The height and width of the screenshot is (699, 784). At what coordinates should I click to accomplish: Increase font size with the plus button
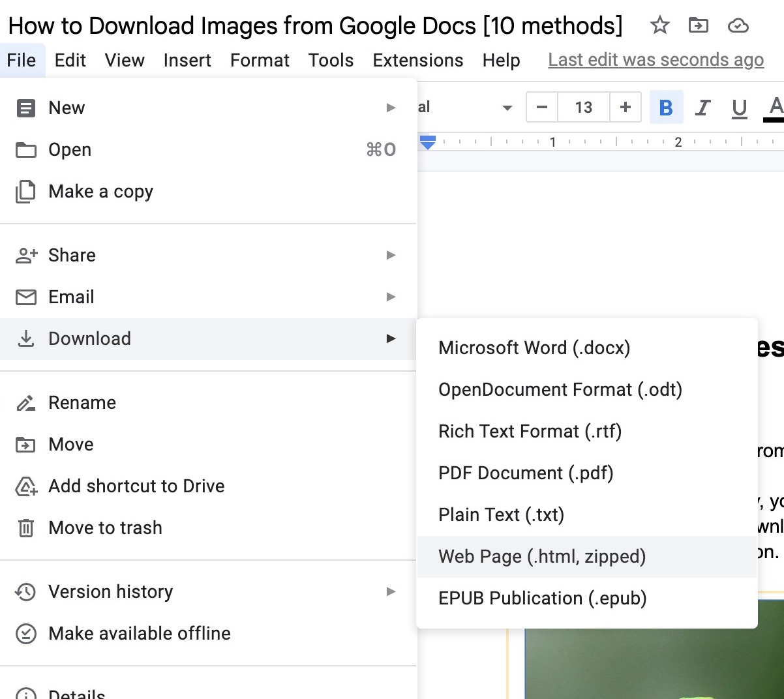(x=625, y=108)
